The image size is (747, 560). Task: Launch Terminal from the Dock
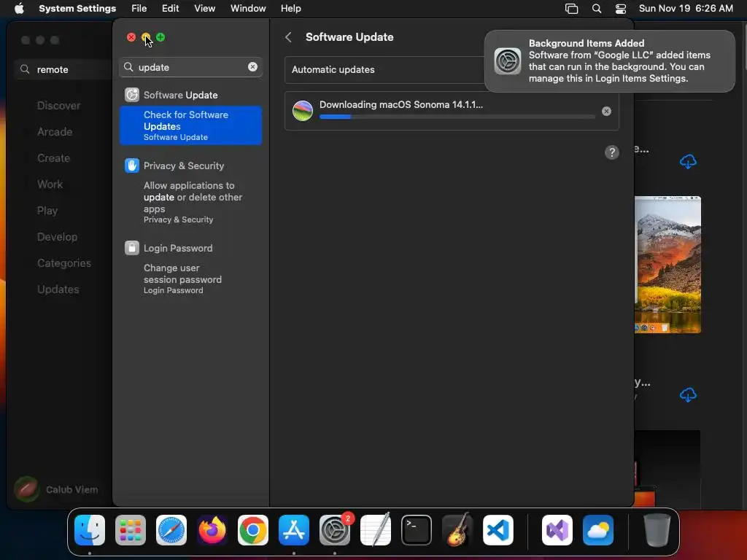[x=417, y=530]
